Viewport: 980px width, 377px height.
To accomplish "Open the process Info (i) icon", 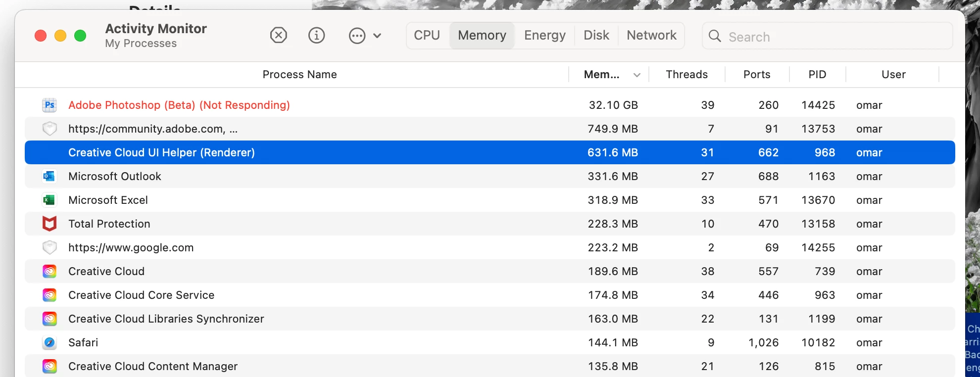I will [317, 36].
